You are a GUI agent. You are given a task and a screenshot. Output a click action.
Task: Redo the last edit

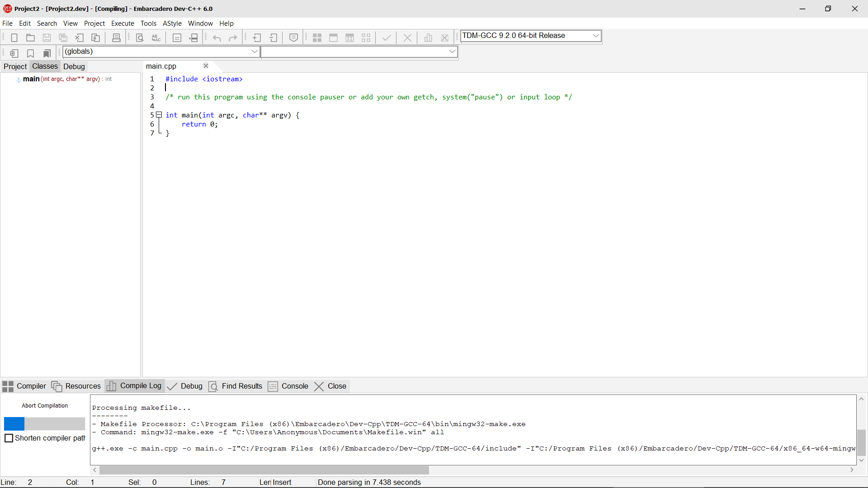(x=233, y=38)
